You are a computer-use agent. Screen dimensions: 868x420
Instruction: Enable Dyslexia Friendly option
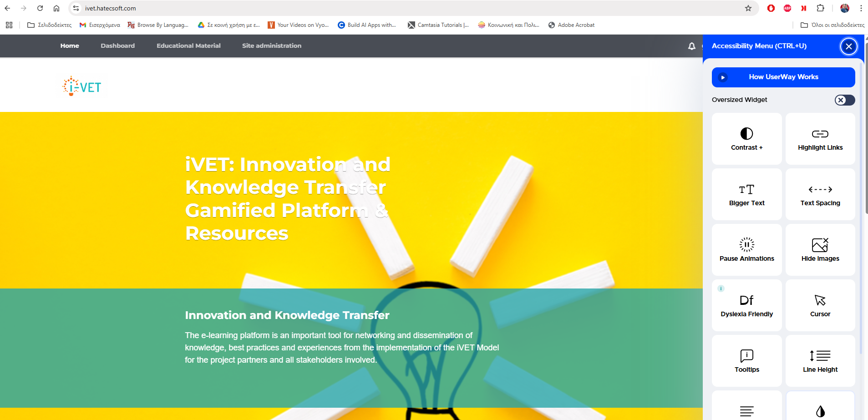(747, 305)
